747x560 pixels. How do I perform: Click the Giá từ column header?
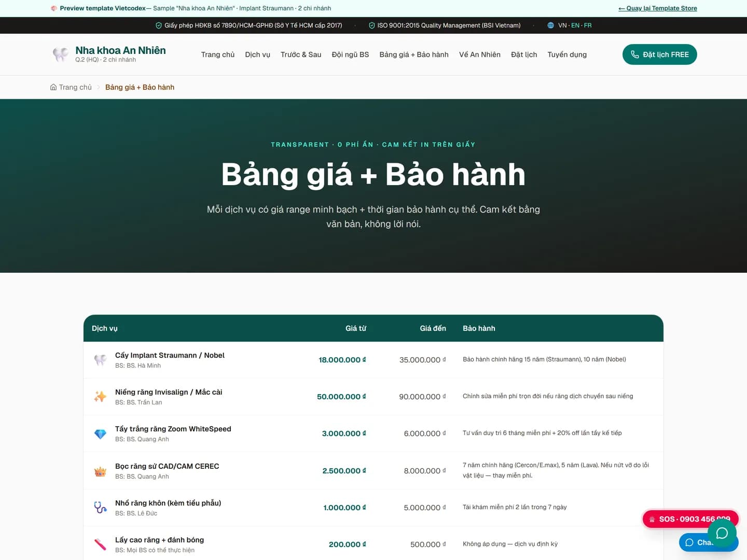pos(356,328)
